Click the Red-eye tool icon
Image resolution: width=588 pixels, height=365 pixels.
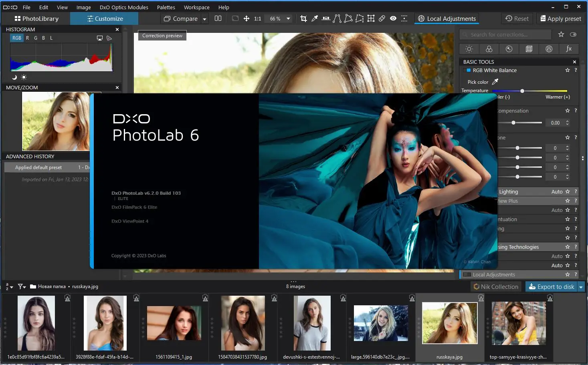[x=393, y=18]
